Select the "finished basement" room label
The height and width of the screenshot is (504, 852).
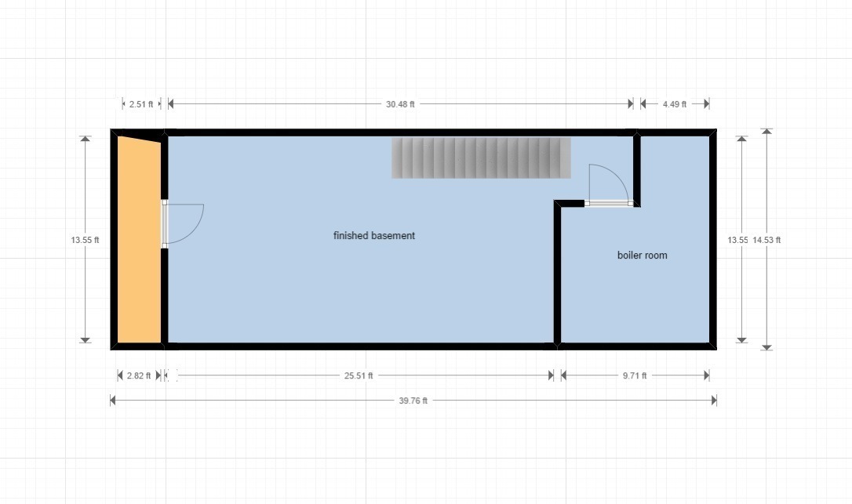click(x=373, y=235)
